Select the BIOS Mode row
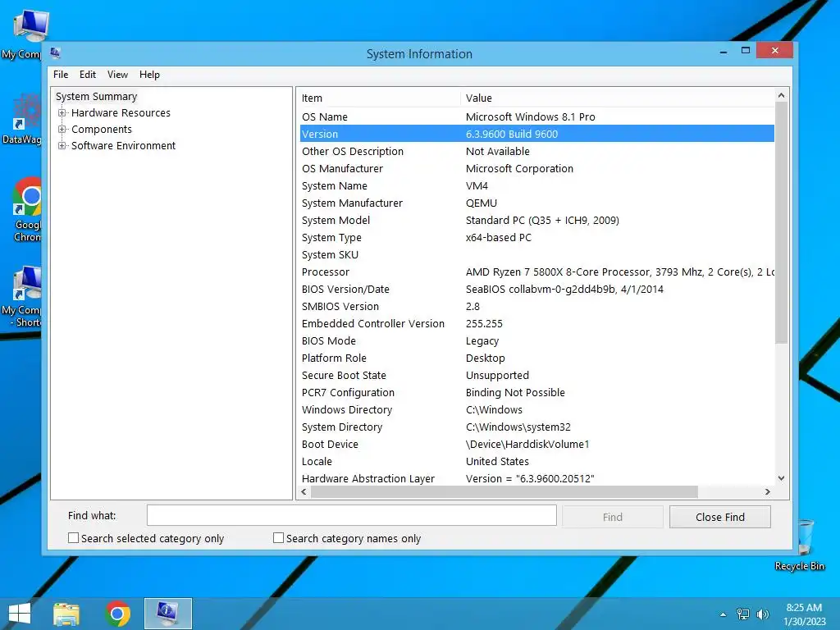Image resolution: width=840 pixels, height=630 pixels. coord(536,340)
